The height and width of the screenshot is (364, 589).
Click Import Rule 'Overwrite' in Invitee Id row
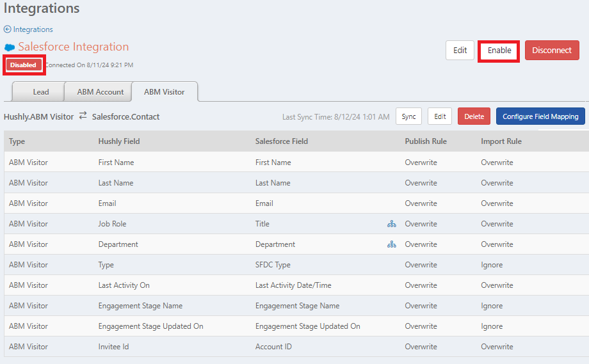click(497, 347)
